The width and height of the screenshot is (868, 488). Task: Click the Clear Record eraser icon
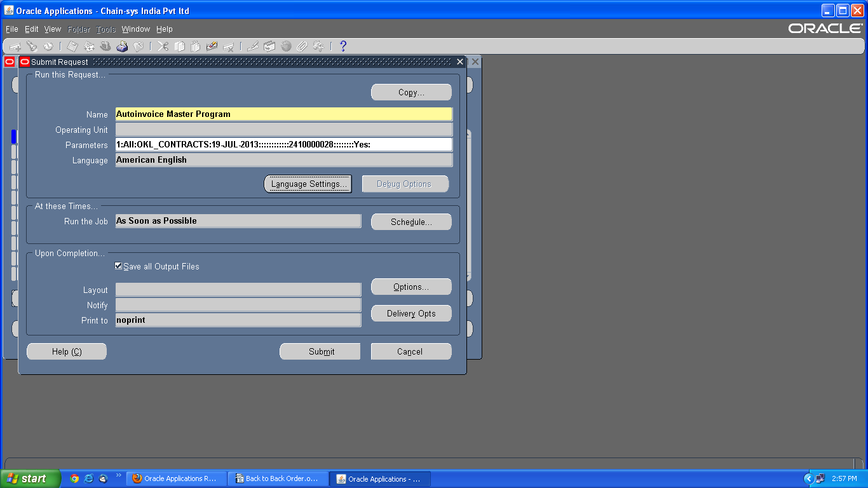[212, 46]
